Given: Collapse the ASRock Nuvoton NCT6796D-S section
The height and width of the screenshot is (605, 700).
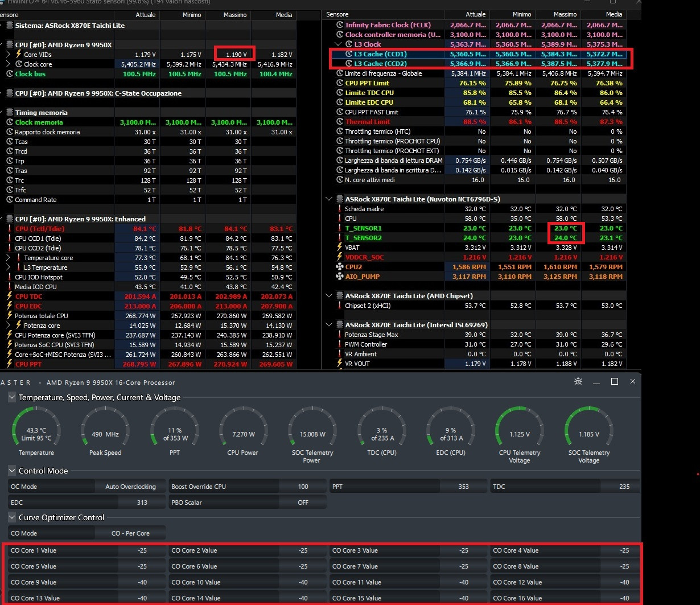Looking at the screenshot, I should point(329,199).
